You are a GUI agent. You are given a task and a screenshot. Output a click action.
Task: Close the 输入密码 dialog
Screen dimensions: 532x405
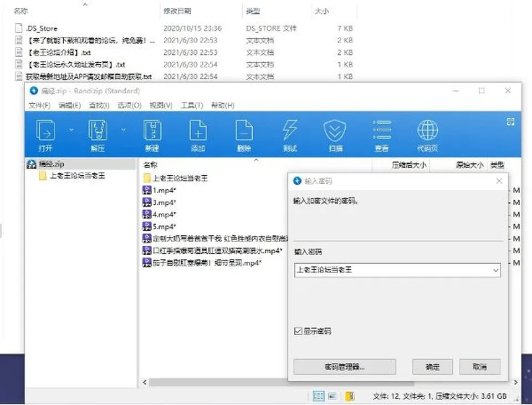pyautogui.click(x=499, y=181)
